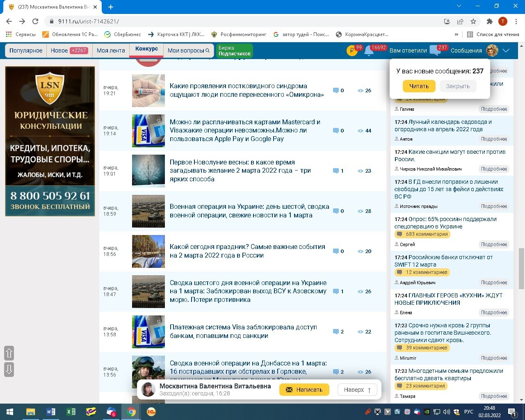Screen dimensions: 525x420
Task: Bookmark page with the star icon
Action: (473, 21)
